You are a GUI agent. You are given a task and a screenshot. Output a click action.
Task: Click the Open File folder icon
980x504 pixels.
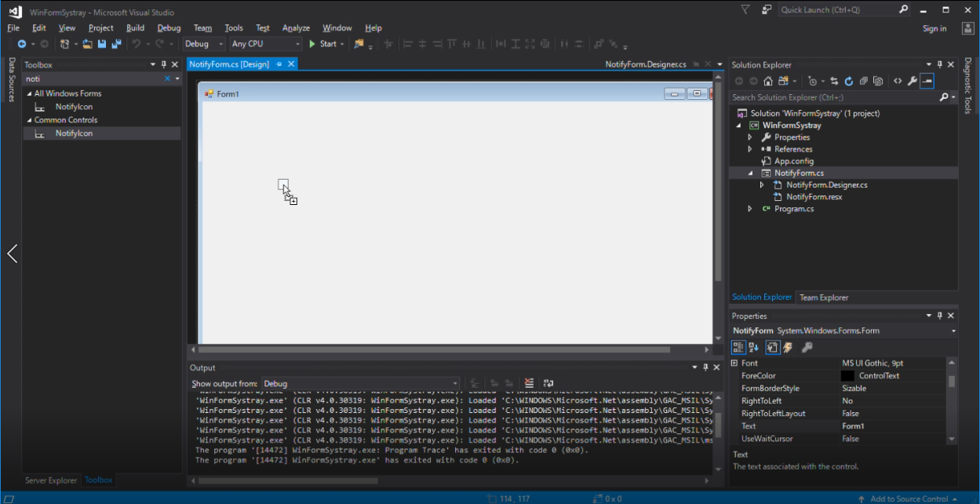click(88, 44)
